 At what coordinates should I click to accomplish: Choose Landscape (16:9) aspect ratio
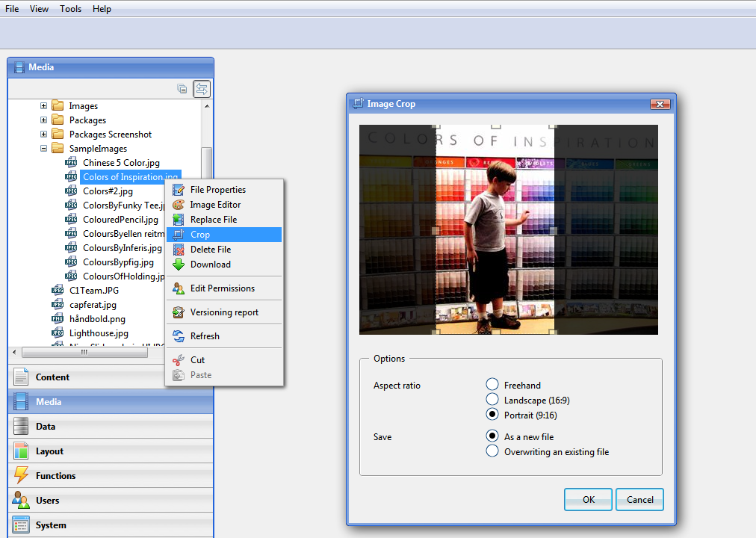[x=492, y=400]
